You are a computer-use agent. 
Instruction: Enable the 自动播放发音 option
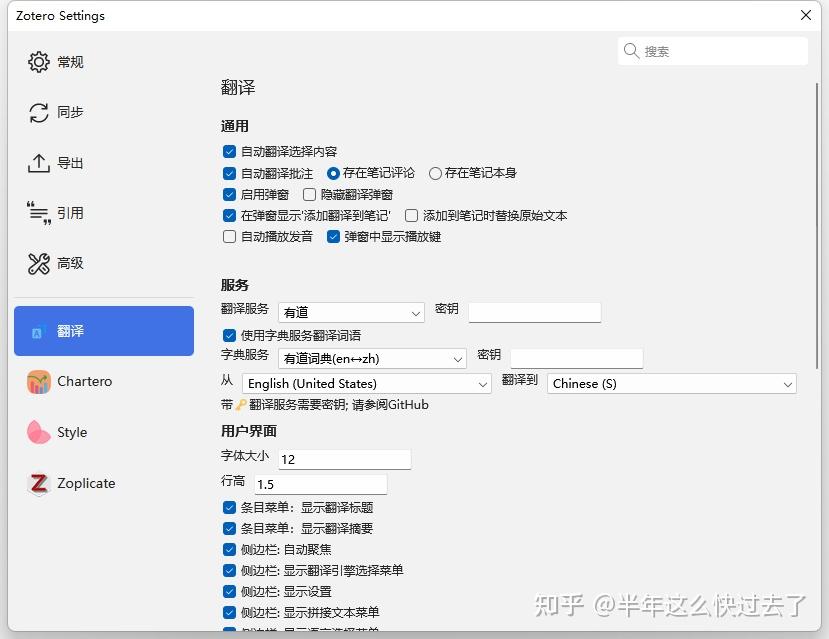click(x=229, y=237)
